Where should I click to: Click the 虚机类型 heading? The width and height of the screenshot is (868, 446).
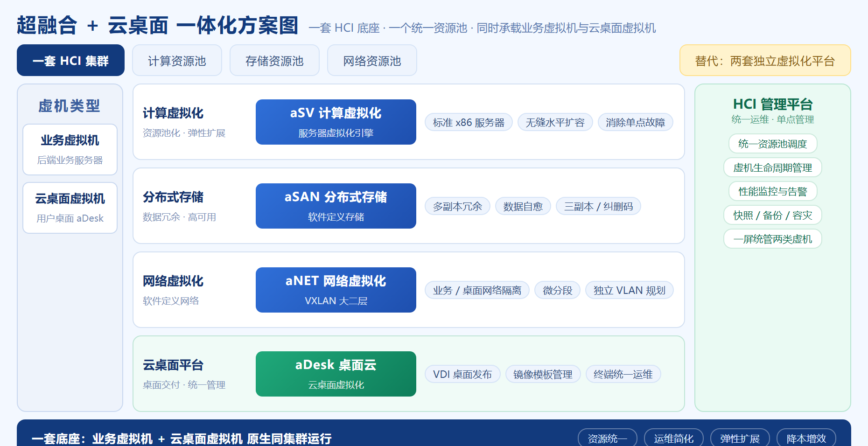[70, 106]
